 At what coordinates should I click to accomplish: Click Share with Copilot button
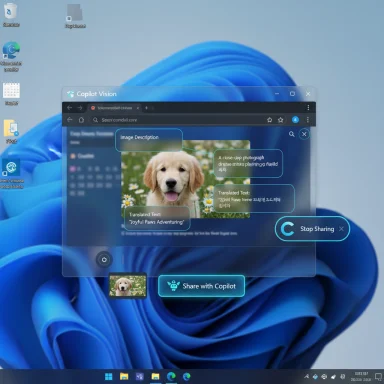(201, 286)
